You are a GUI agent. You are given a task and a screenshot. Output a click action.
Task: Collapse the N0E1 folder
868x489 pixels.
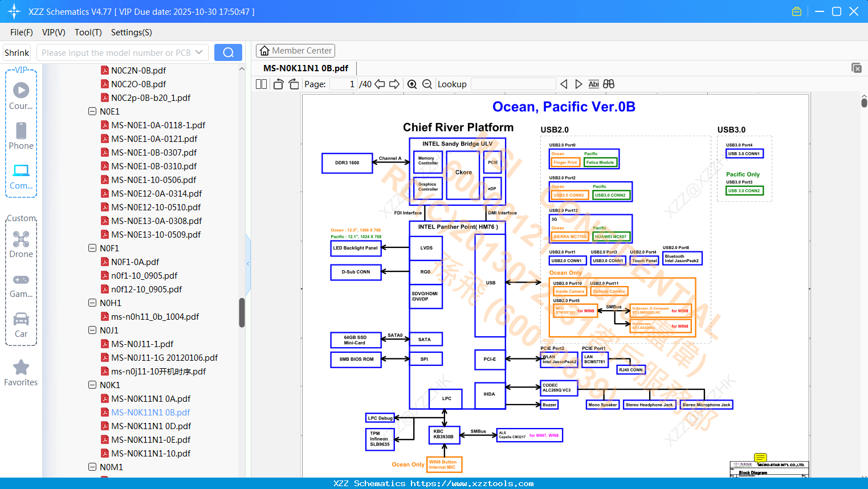[92, 111]
